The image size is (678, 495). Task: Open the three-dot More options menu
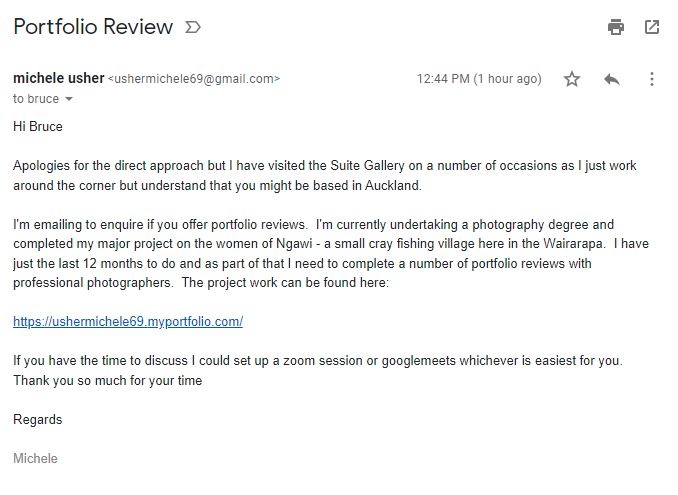pyautogui.click(x=652, y=79)
